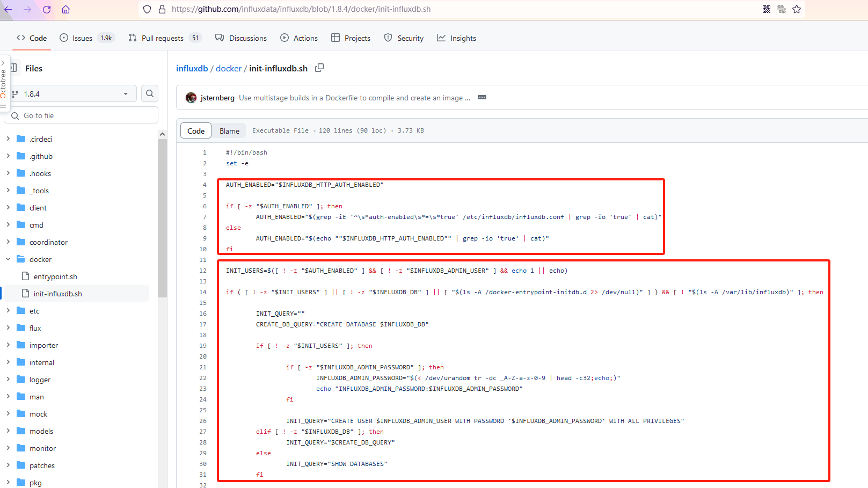Click the Go to file search field

pos(82,115)
